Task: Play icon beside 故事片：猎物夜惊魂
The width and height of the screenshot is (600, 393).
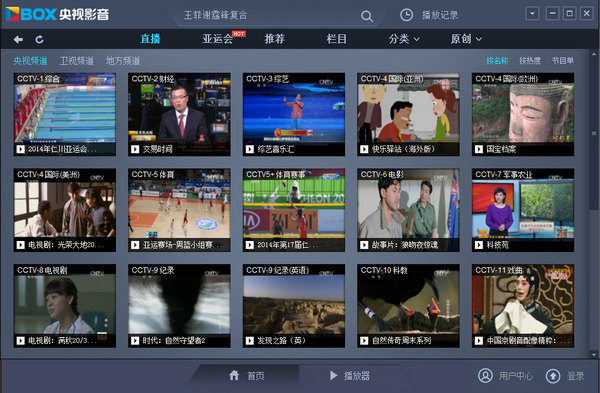Action: (x=364, y=245)
